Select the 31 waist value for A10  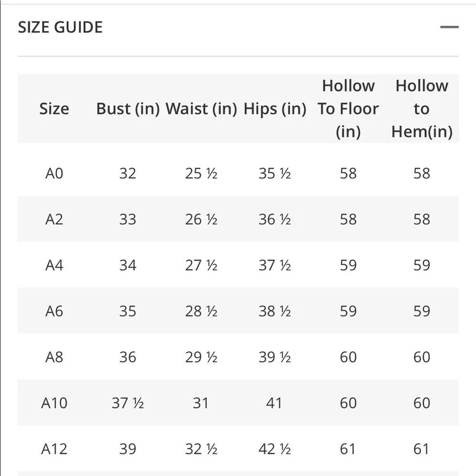click(201, 403)
